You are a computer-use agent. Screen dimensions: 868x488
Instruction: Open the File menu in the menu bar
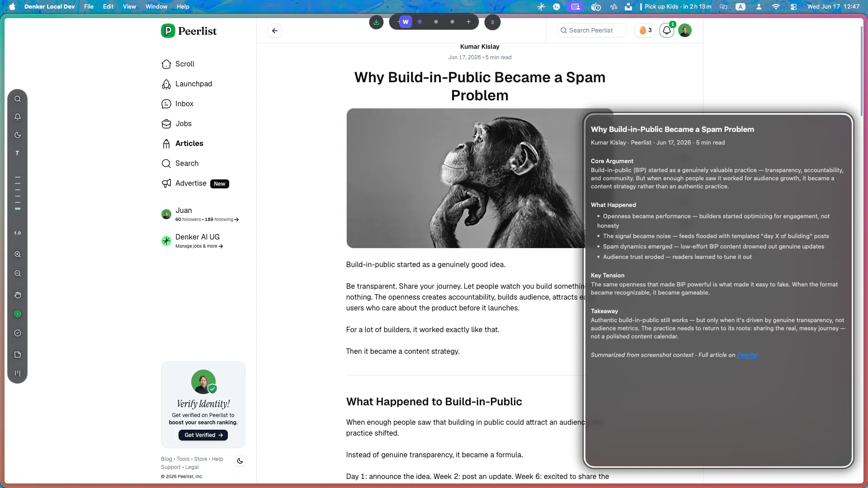89,6
